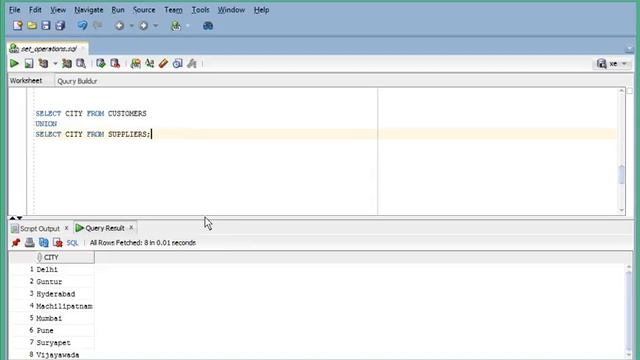Click the SQL editor vertical scrollbar
640x360 pixels.
622,151
